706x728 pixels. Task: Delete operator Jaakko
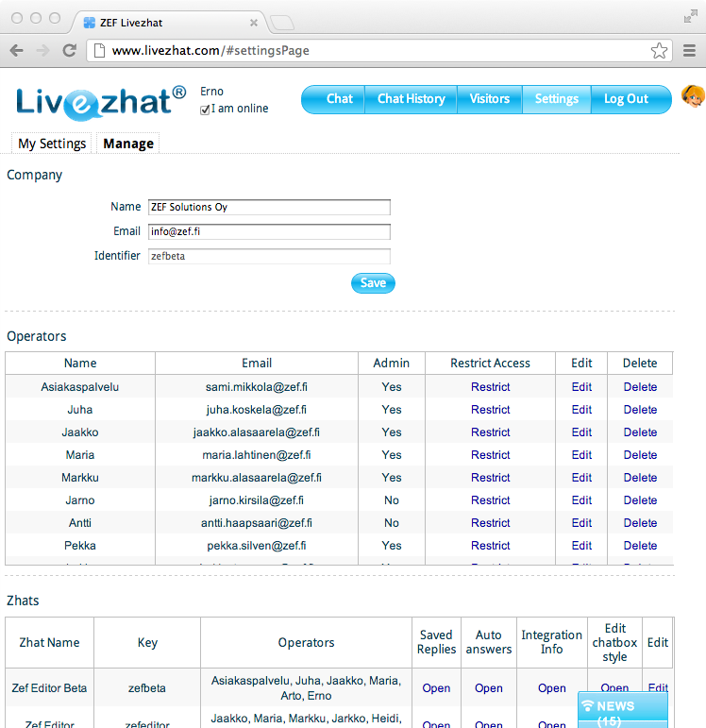click(x=640, y=432)
